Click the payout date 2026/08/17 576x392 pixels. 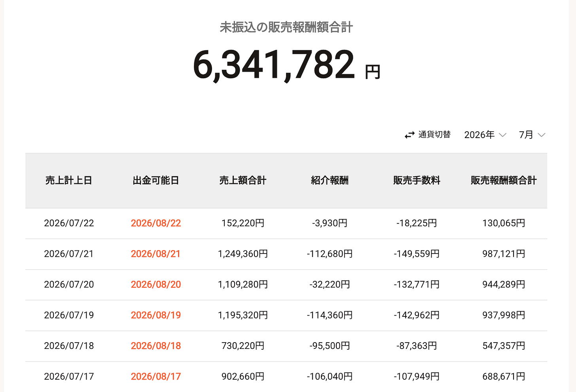pos(156,377)
